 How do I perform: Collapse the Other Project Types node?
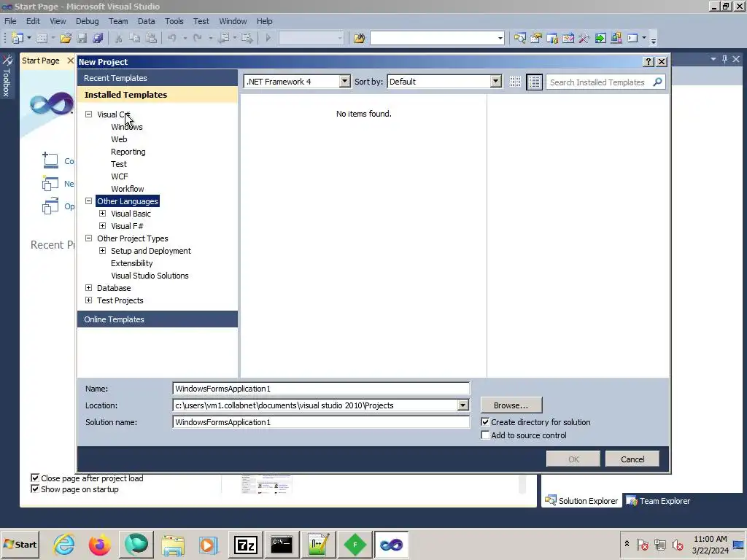pyautogui.click(x=88, y=238)
